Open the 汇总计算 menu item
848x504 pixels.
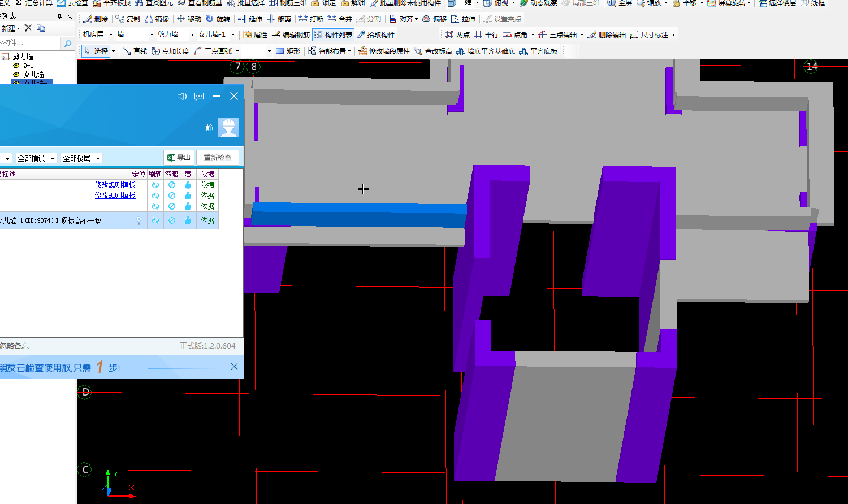pos(34,3)
